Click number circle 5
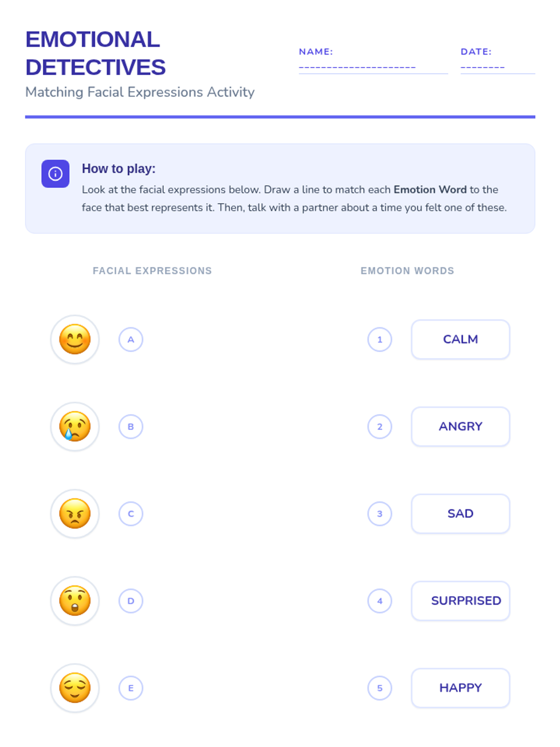The image size is (560, 747). (380, 688)
